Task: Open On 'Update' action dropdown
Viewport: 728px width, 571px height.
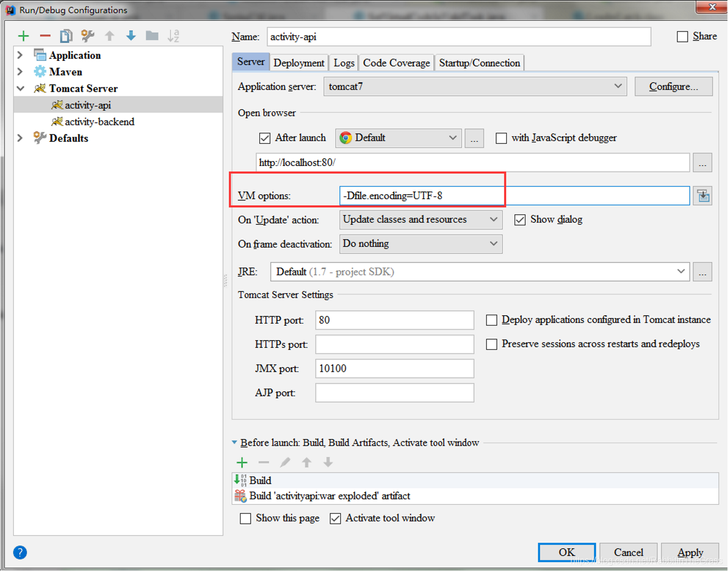Action: 420,220
